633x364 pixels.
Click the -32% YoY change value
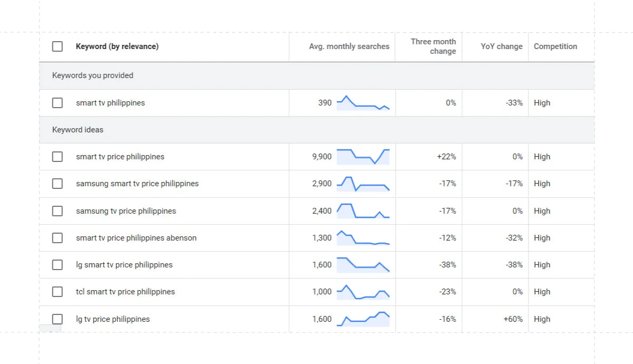pyautogui.click(x=514, y=238)
